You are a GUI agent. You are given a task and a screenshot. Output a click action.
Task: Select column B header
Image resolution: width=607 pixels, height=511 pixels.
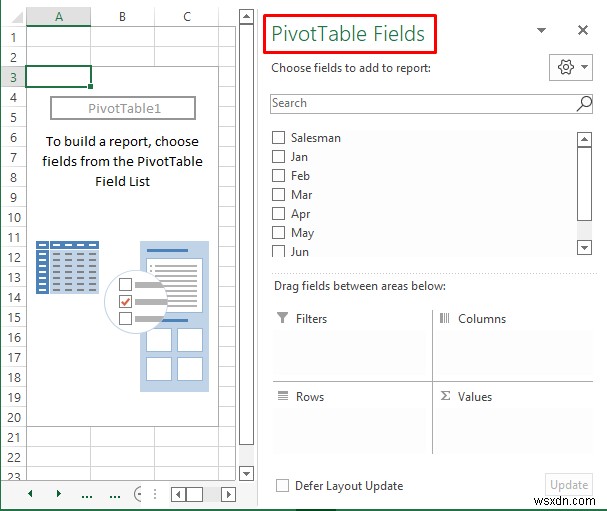(x=122, y=17)
